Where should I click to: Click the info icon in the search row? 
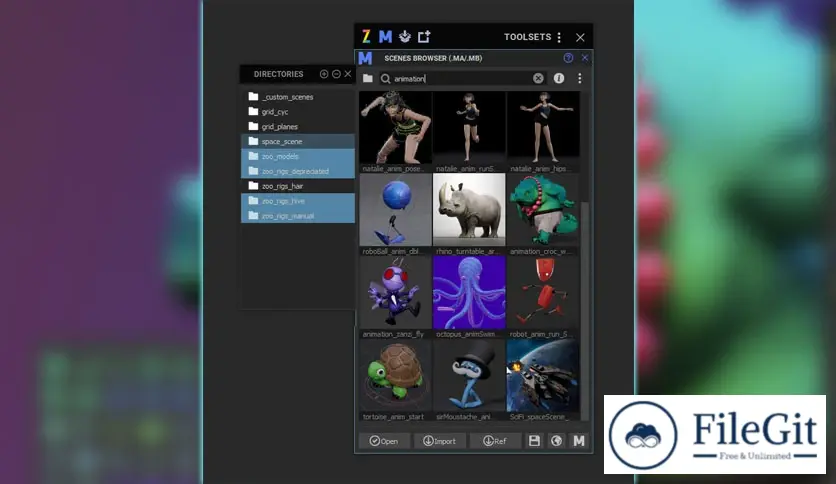click(559, 78)
